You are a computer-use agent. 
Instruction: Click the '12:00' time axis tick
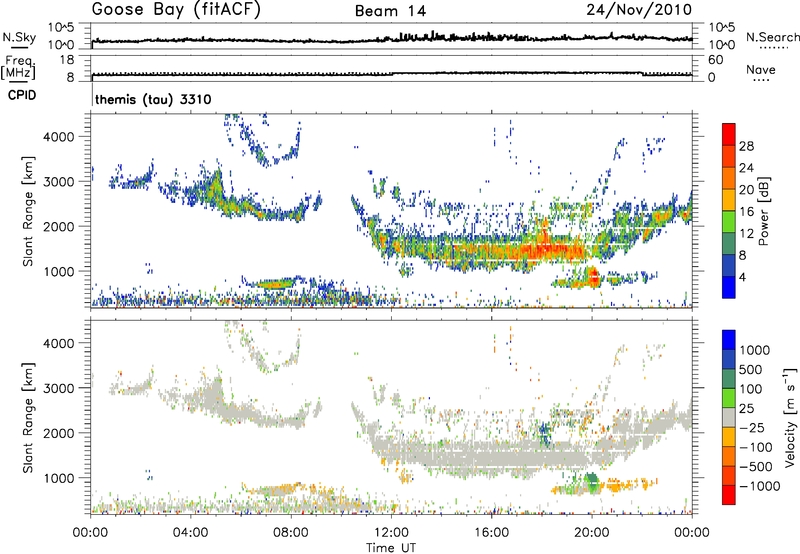[391, 533]
